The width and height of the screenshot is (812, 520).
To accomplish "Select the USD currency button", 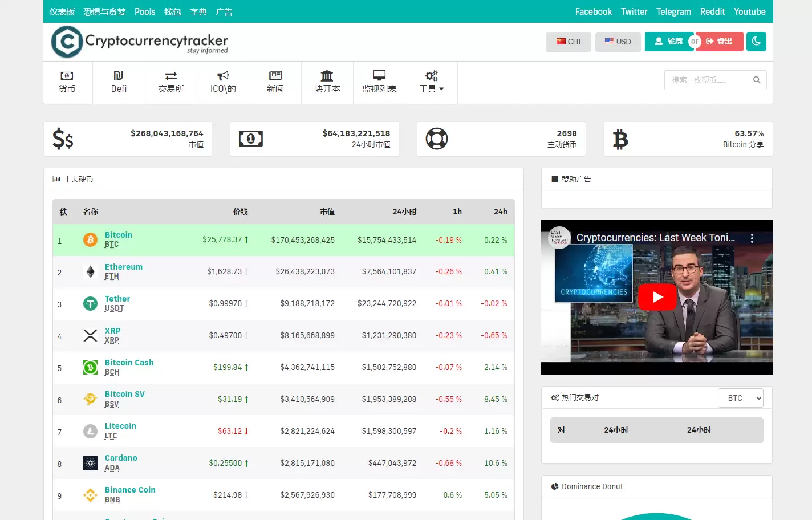I will click(618, 42).
